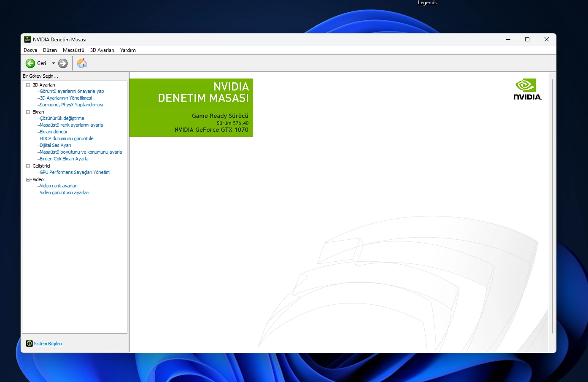588x382 pixels.
Task: Open Ekranı döndür option
Action: 54,132
